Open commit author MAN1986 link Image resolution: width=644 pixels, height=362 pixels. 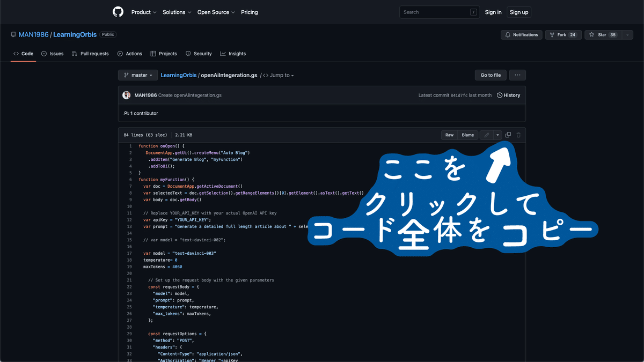click(145, 95)
